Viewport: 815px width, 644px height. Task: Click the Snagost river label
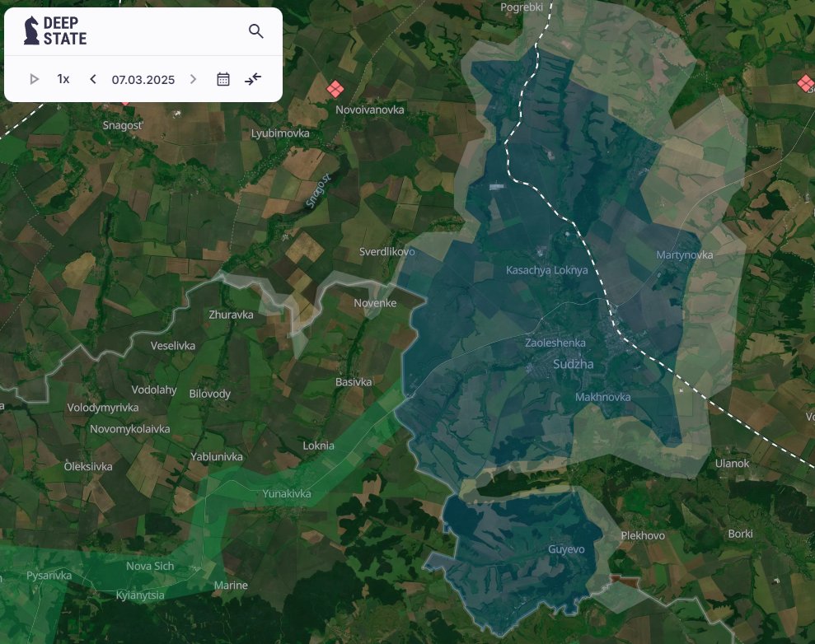click(317, 190)
